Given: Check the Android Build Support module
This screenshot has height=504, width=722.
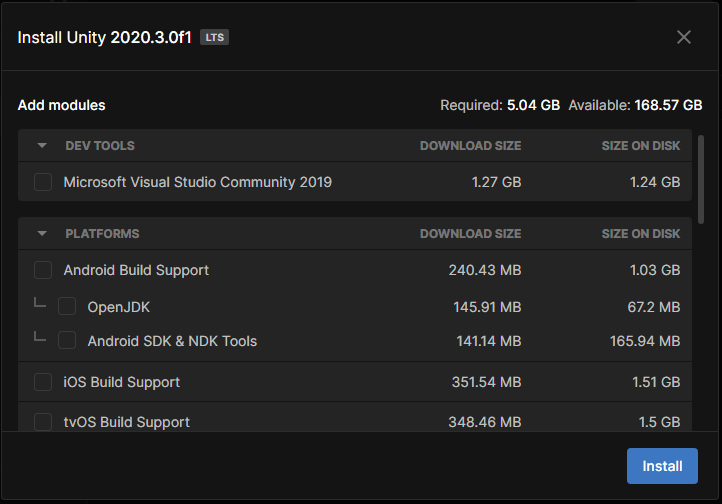Looking at the screenshot, I should [x=43, y=270].
